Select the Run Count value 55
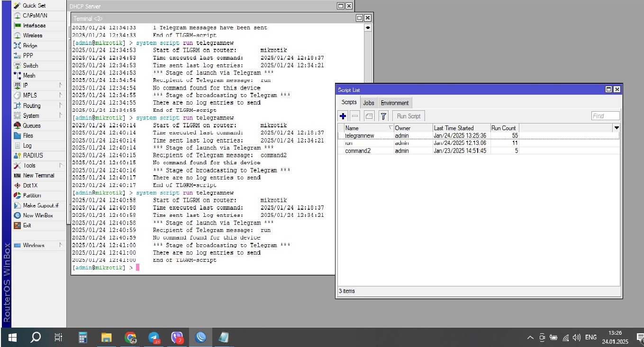The height and width of the screenshot is (347, 644). pyautogui.click(x=515, y=135)
